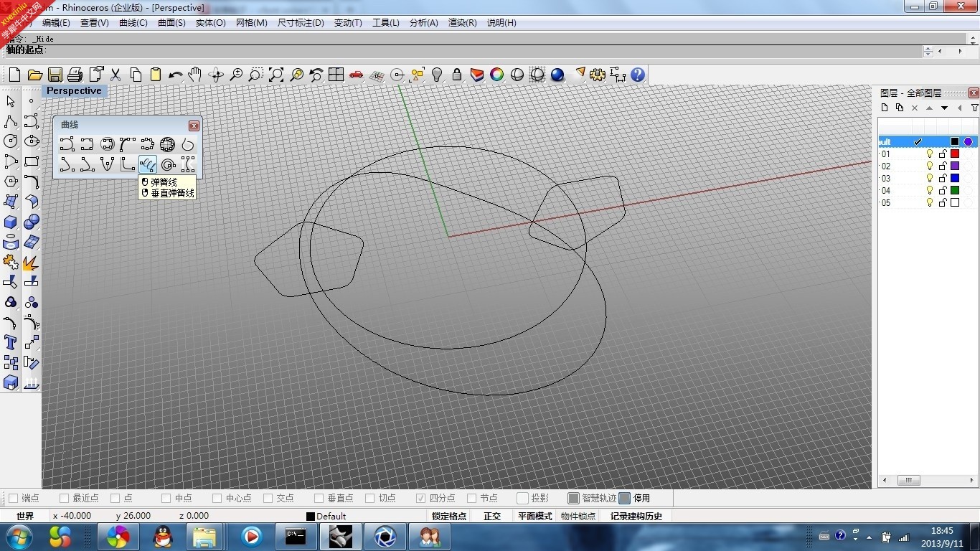The height and width of the screenshot is (551, 980).
Task: Enable the 端点 osnap checkbox
Action: [13, 498]
